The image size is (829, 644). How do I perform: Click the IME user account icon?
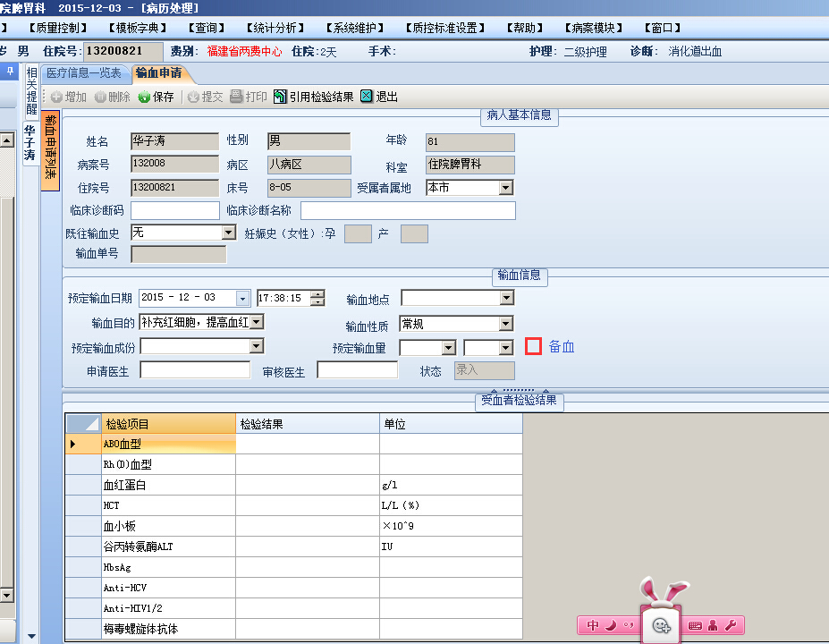713,625
